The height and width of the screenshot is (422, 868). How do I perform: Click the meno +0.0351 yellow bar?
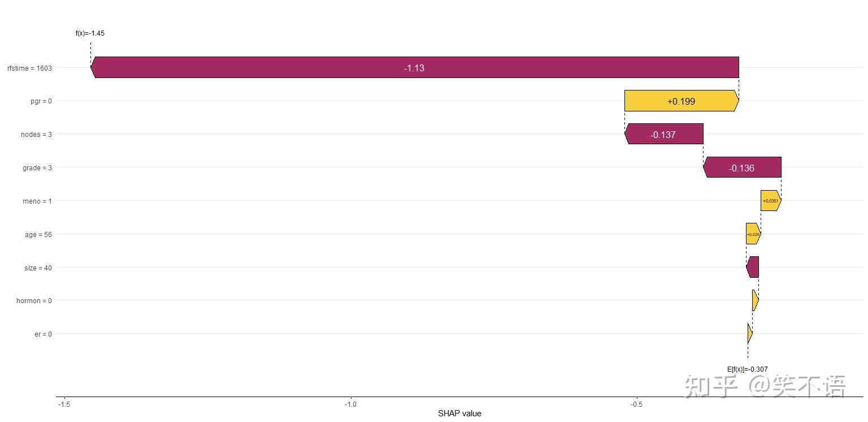(770, 201)
